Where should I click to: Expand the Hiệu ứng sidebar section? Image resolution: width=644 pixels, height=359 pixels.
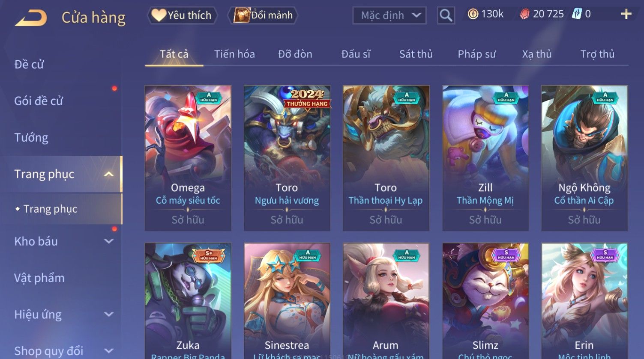[109, 314]
